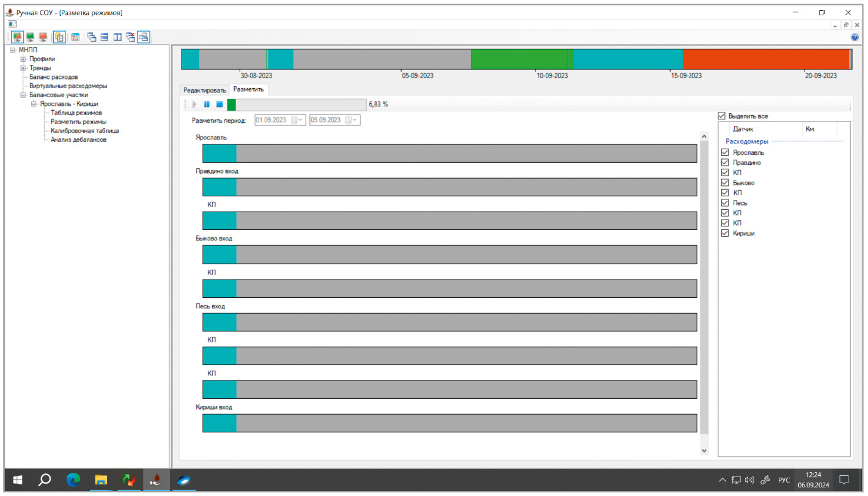The image size is (868, 496).
Task: Open Microsoft Edge from the taskbar
Action: pos(73,480)
